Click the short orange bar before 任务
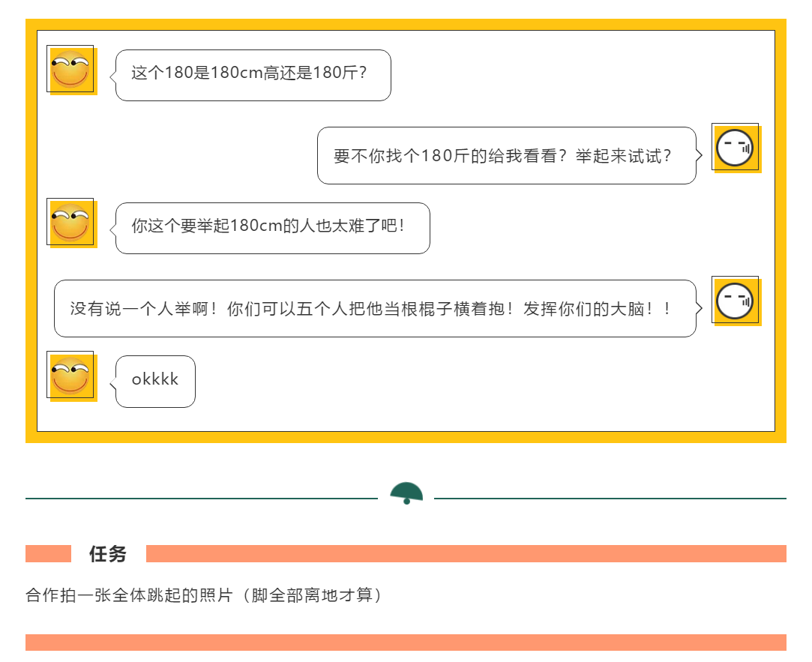812x662 pixels. (x=48, y=554)
